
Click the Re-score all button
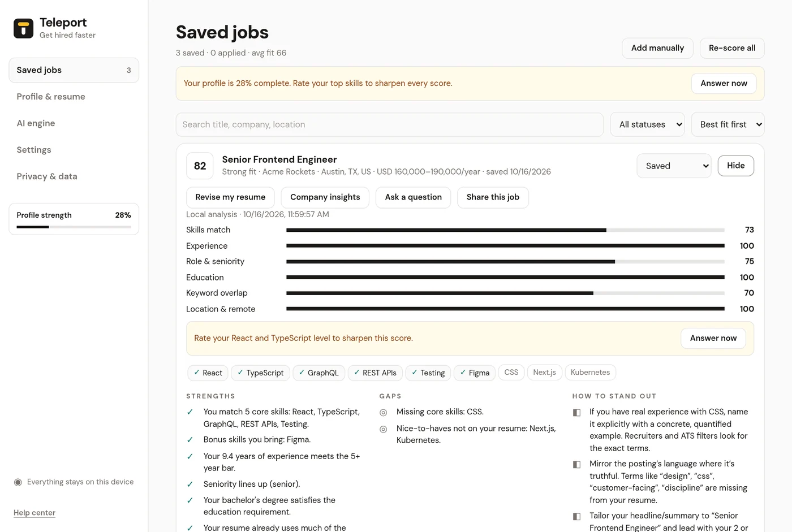[x=732, y=48]
